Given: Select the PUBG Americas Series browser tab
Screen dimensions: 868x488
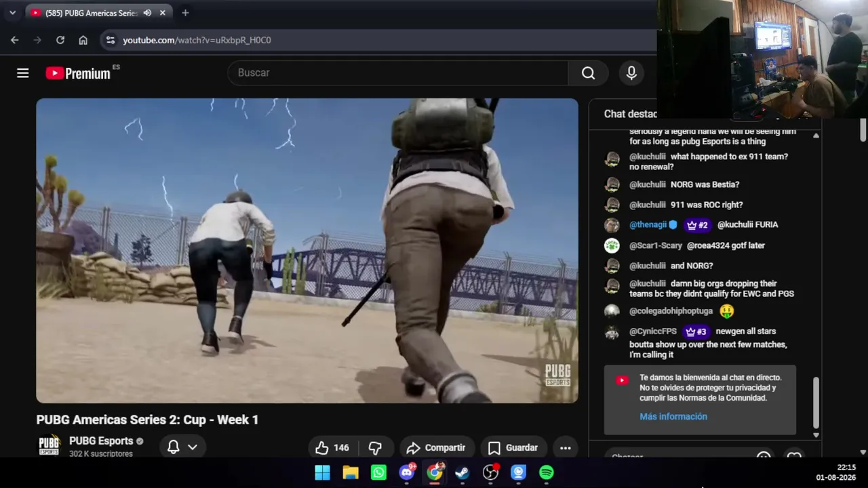Looking at the screenshot, I should click(x=92, y=13).
